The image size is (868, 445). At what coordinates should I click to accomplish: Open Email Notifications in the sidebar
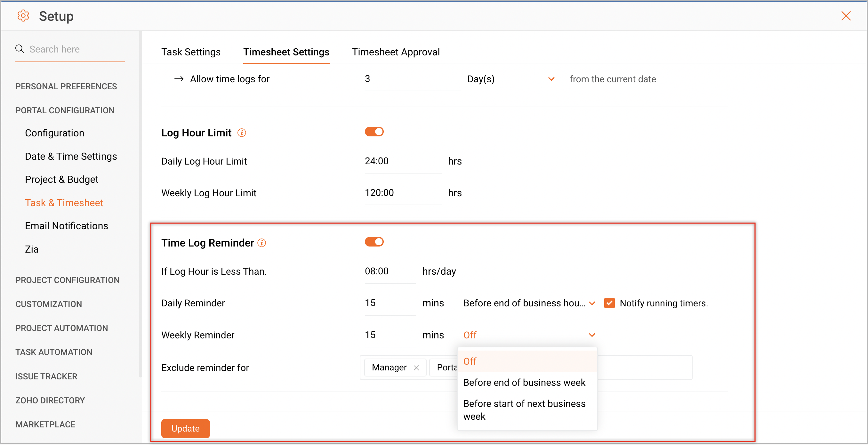66,226
